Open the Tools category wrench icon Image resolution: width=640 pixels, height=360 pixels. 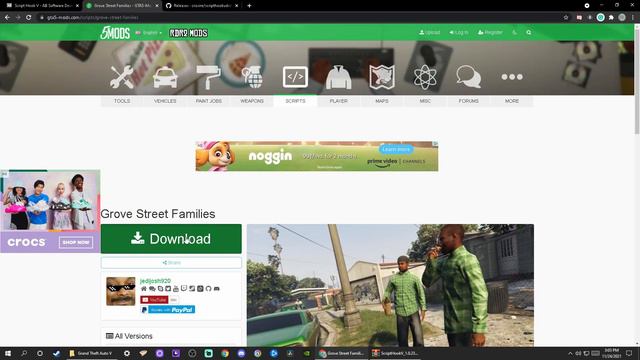122,77
